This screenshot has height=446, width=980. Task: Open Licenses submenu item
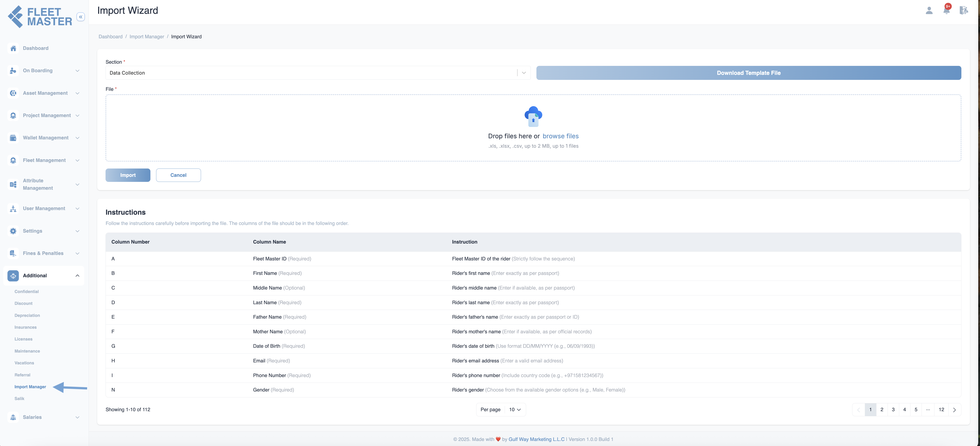coord(24,339)
